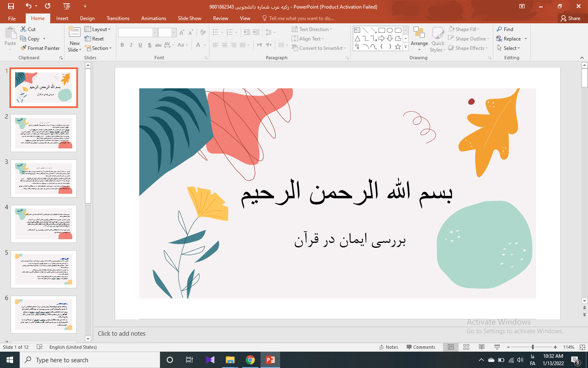This screenshot has height=368, width=588.
Task: Toggle the Notes pane in status bar
Action: (388, 347)
